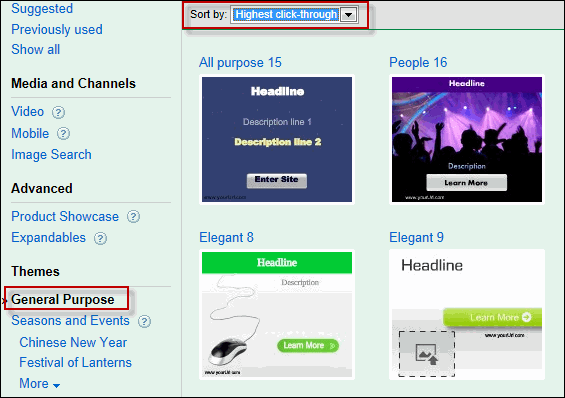Show help for Product Showcase
This screenshot has width=565, height=398.
tap(133, 216)
